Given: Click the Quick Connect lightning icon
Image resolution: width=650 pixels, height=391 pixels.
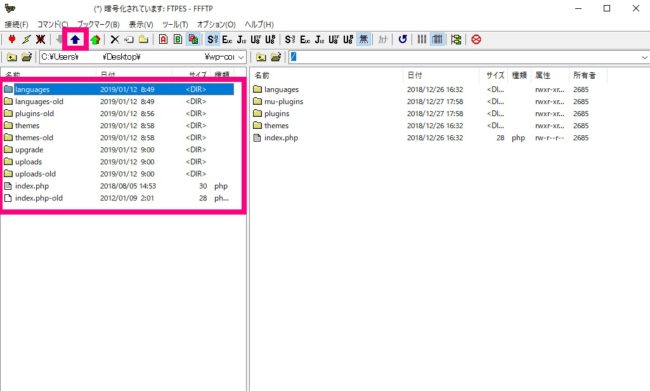Looking at the screenshot, I should click(x=27, y=39).
